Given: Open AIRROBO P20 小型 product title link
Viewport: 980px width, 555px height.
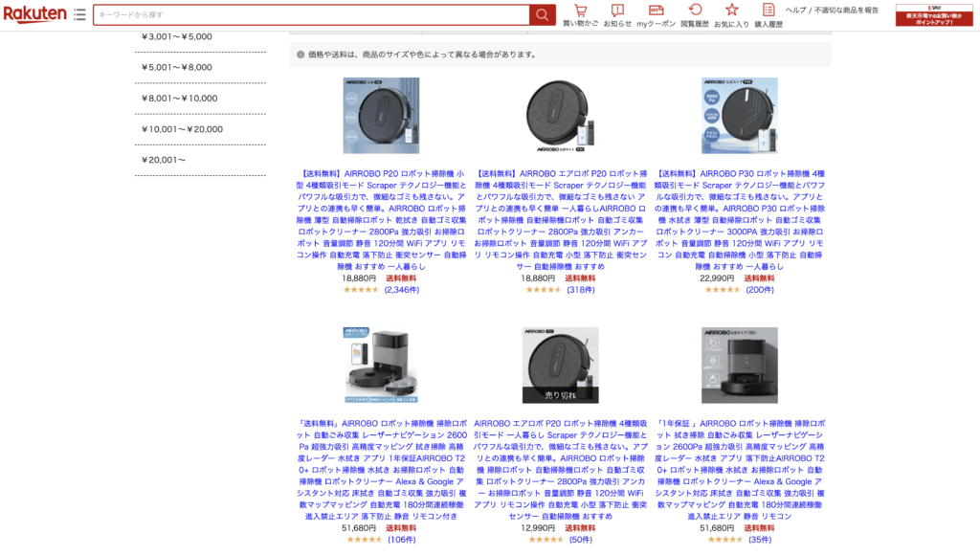Looking at the screenshot, I should pos(381,220).
